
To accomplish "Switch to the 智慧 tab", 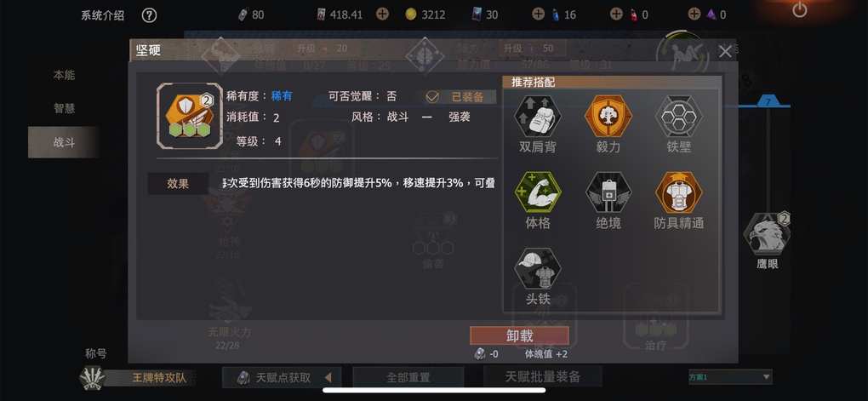I will (x=64, y=109).
